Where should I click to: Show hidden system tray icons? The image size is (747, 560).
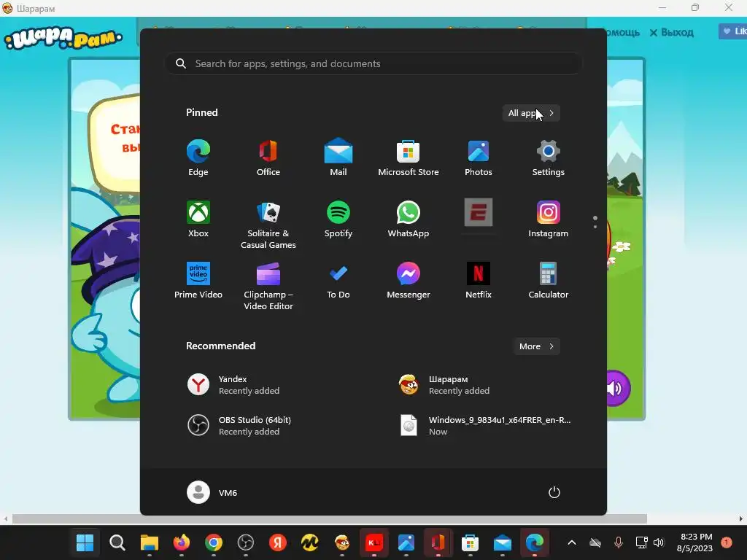pyautogui.click(x=572, y=542)
